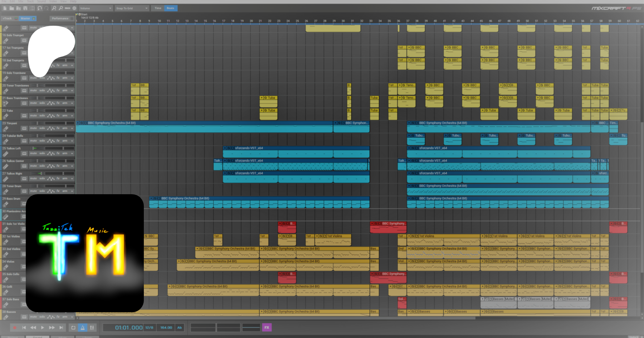Click the save project icon
This screenshot has height=338, width=644.
pyautogui.click(x=25, y=8)
